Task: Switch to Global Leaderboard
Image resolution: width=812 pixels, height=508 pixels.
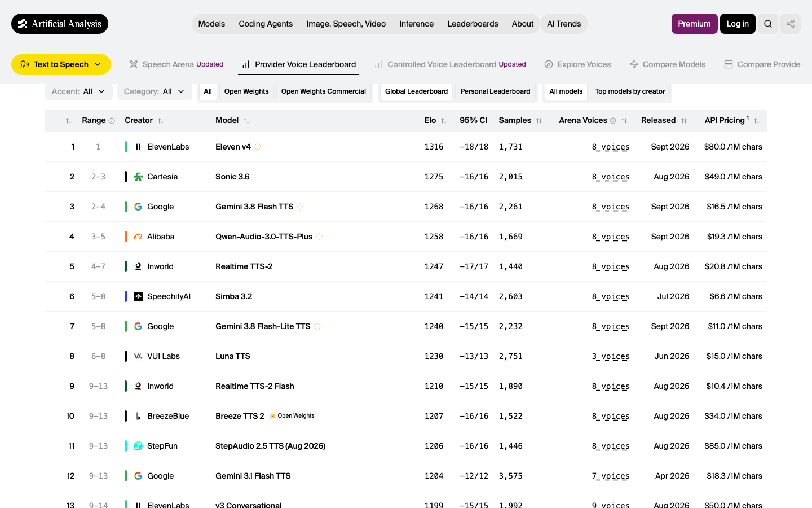Action: coord(416,91)
